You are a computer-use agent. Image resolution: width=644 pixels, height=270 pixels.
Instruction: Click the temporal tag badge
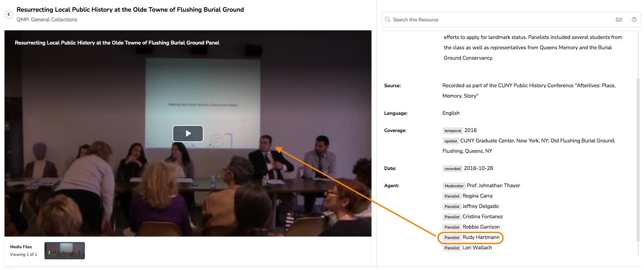tap(453, 131)
